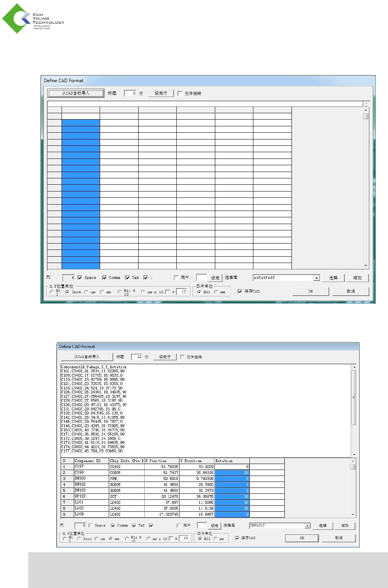Click 从CAD自动导入 in the dialog with CAD data
The image size is (388, 588).
click(87, 357)
